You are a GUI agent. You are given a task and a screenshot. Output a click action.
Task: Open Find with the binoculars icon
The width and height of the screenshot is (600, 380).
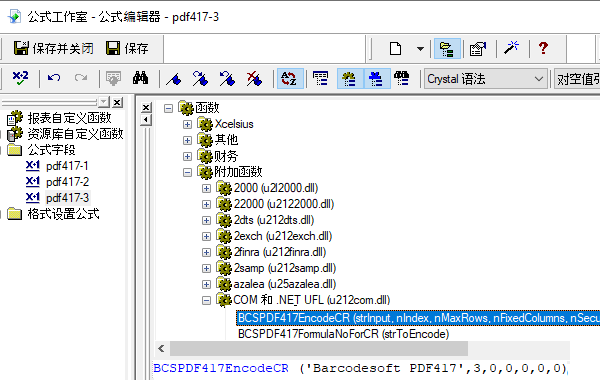tap(140, 78)
